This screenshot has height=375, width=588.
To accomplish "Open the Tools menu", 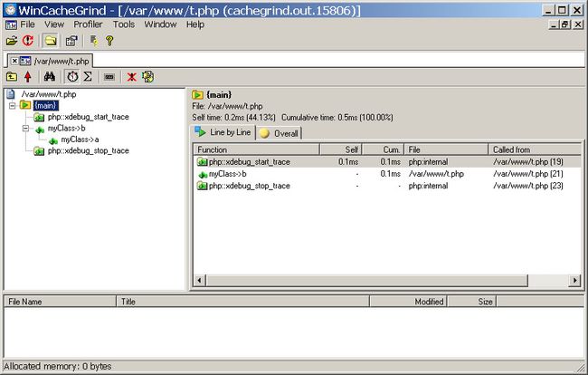I will point(124,24).
